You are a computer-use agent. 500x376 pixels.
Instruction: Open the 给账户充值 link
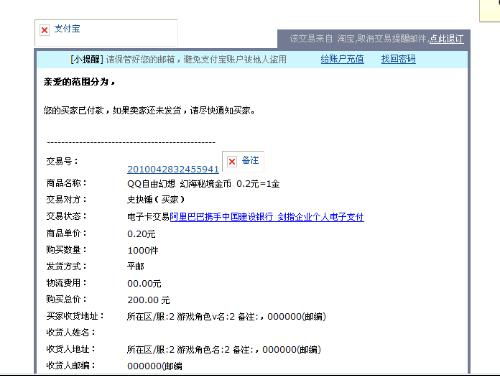[342, 59]
